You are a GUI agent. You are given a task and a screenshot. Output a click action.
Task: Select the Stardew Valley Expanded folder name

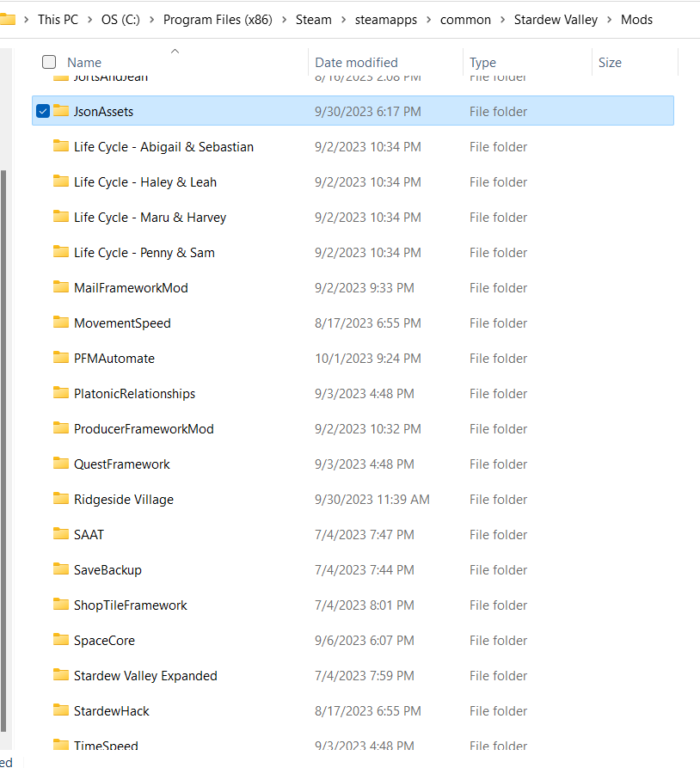pos(145,676)
